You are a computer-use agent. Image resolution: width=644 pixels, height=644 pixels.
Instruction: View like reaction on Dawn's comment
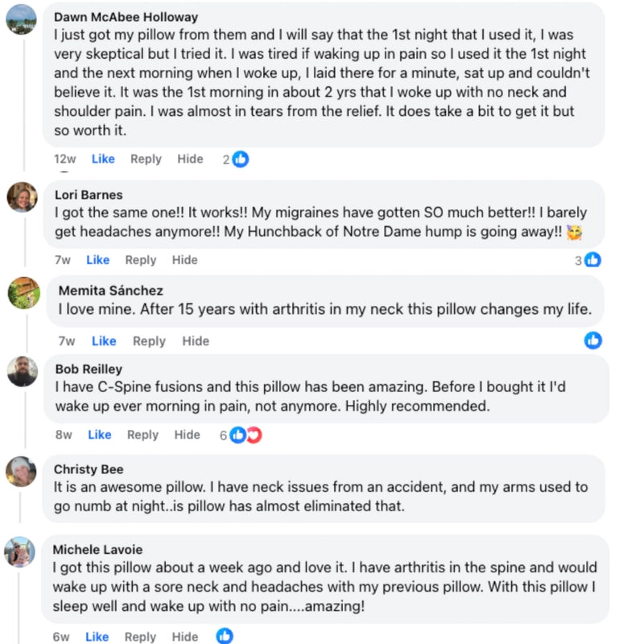240,159
